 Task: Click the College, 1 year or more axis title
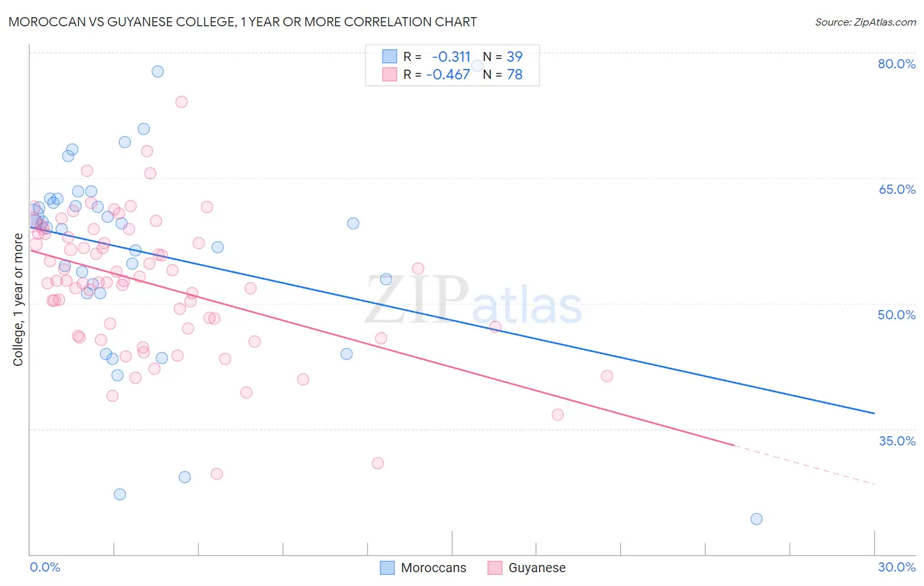tap(18, 300)
